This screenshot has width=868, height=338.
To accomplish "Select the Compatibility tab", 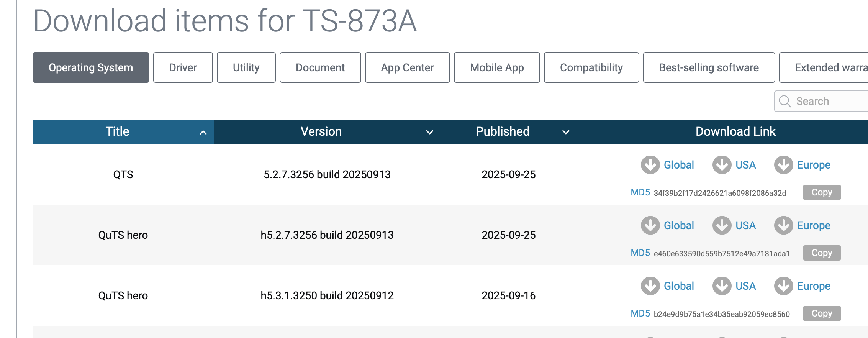I will 591,67.
